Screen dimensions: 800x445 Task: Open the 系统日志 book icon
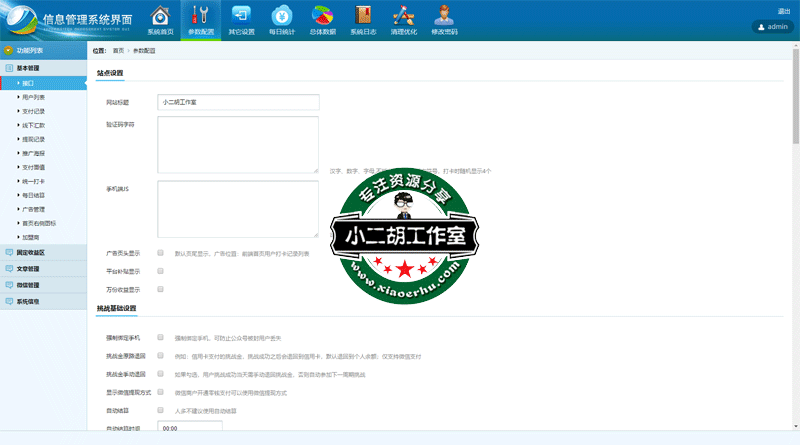363,15
